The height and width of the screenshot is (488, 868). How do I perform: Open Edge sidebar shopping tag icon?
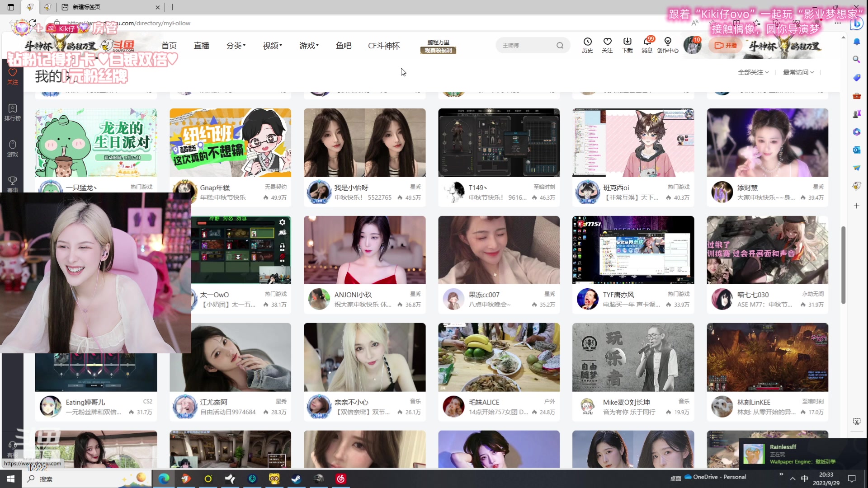[857, 78]
